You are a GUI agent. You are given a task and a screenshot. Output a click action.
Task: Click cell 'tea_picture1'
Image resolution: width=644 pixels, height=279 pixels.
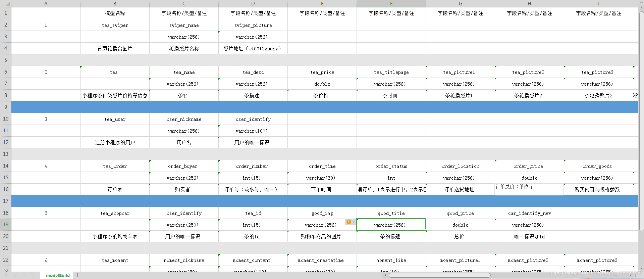[x=460, y=72]
